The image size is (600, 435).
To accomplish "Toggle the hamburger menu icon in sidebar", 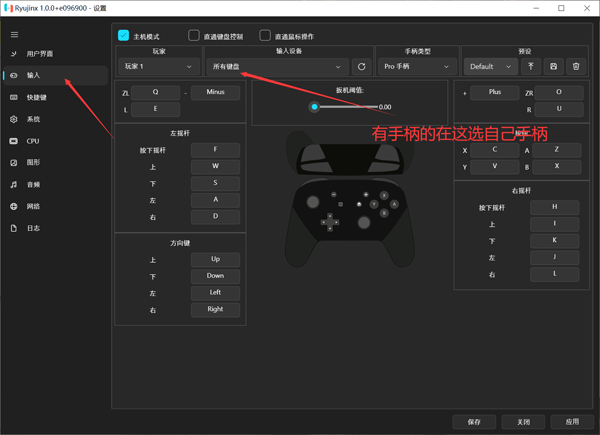I will 14,35.
